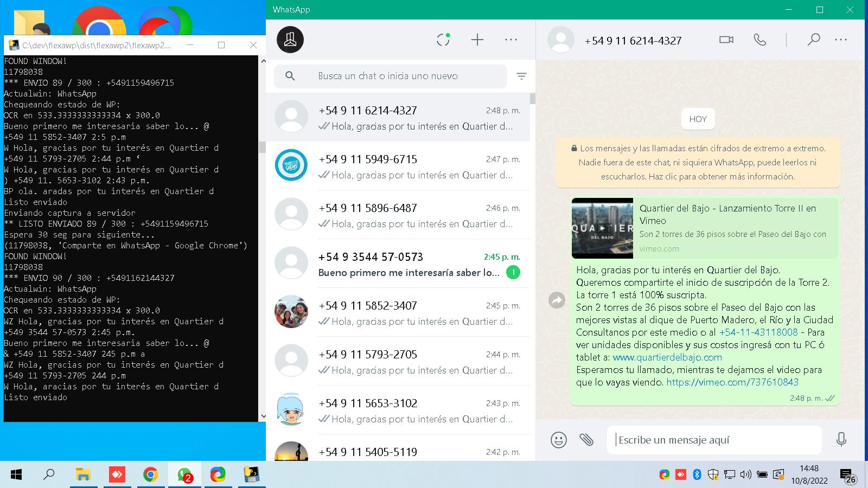This screenshot has width=868, height=488.
Task: Click cartoon avatar of 5653-3102 contact
Action: [x=291, y=409]
